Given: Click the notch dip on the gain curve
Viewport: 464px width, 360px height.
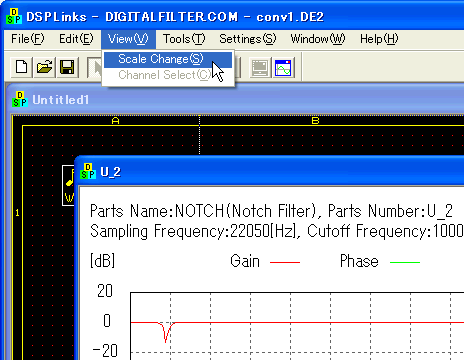Looking at the screenshot, I should pyautogui.click(x=166, y=333).
